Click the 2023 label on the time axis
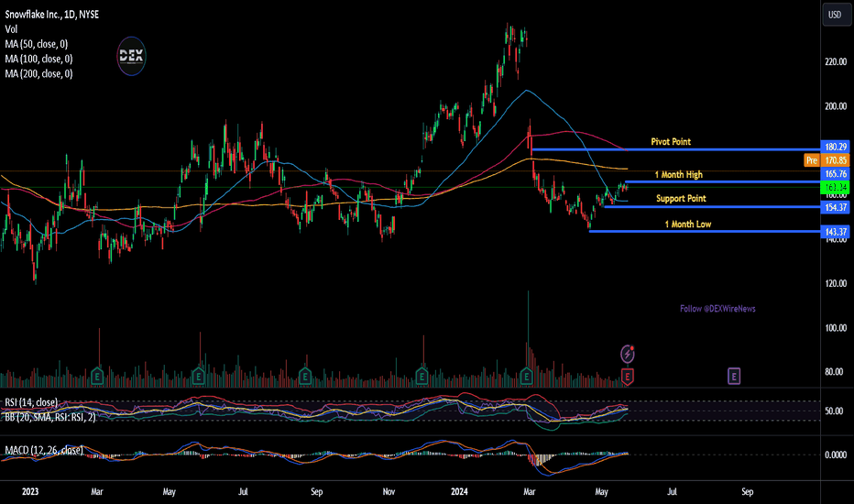854x504 pixels. click(x=30, y=491)
